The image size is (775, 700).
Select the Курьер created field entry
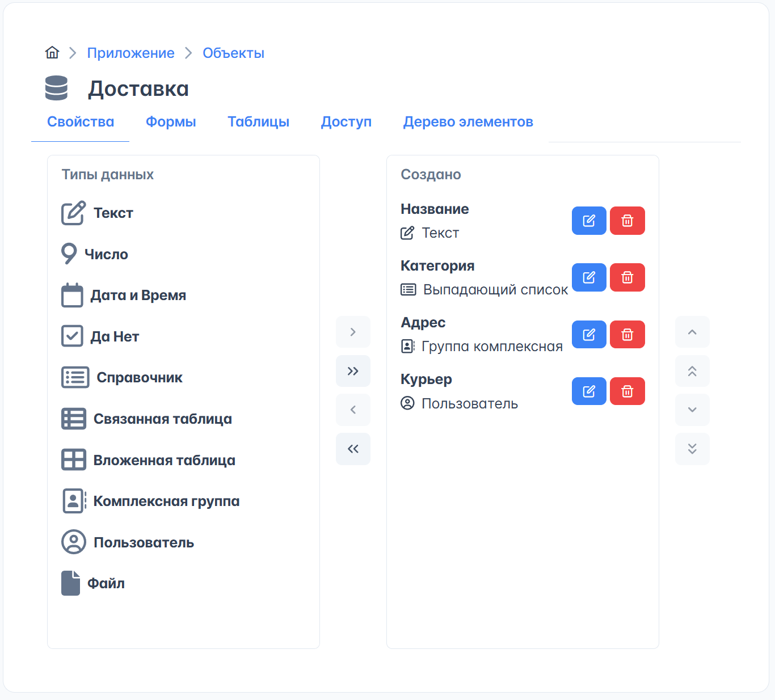pyautogui.click(x=426, y=379)
